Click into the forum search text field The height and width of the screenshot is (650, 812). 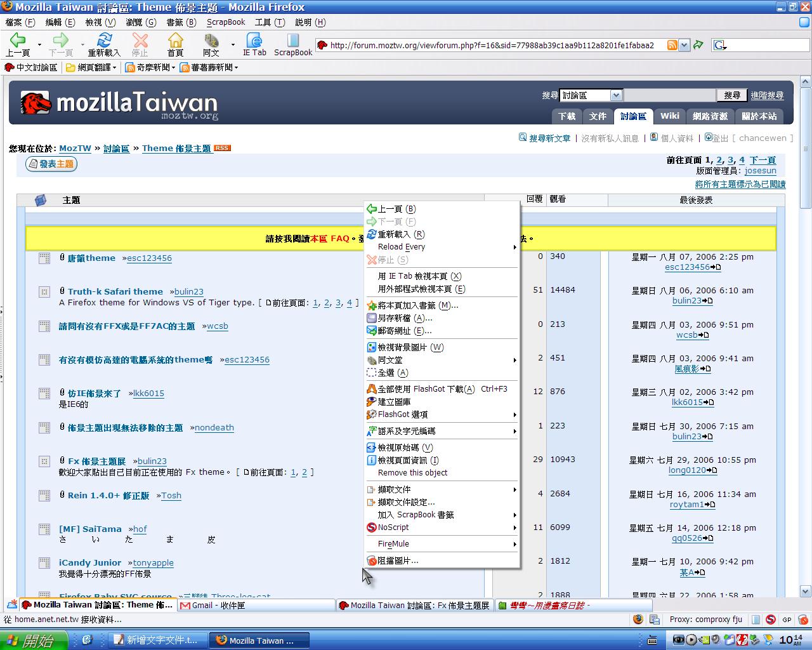click(669, 95)
